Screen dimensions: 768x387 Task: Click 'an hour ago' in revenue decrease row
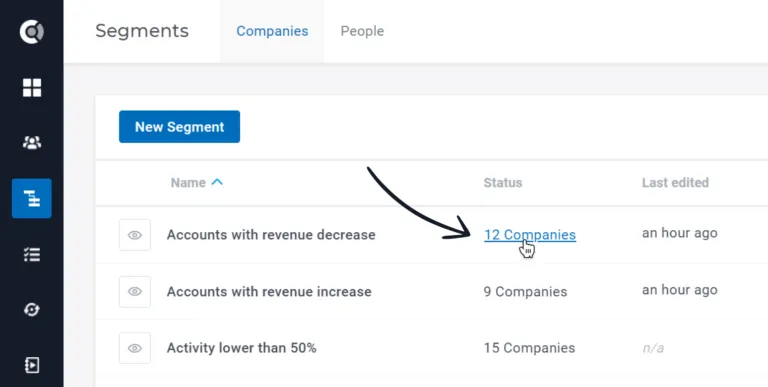(x=680, y=233)
